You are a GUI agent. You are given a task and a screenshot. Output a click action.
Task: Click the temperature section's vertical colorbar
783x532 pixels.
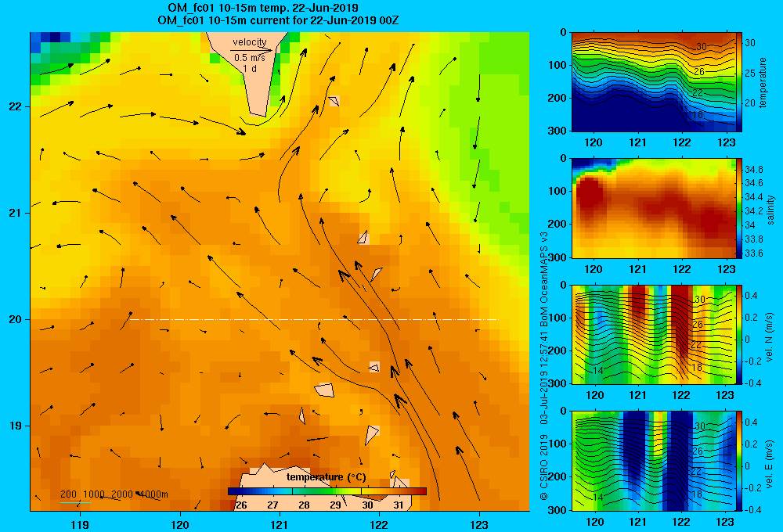tap(739, 82)
